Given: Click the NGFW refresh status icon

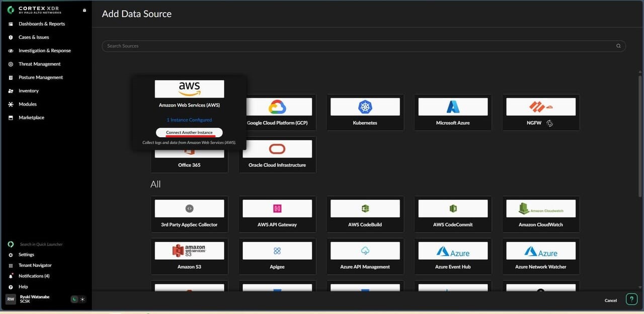Looking at the screenshot, I should click(x=550, y=123).
